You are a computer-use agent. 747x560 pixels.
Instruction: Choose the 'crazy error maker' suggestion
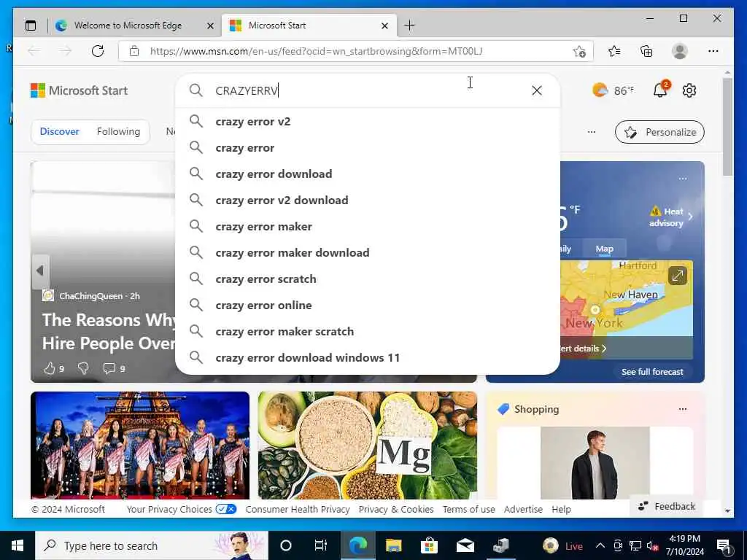(368, 226)
